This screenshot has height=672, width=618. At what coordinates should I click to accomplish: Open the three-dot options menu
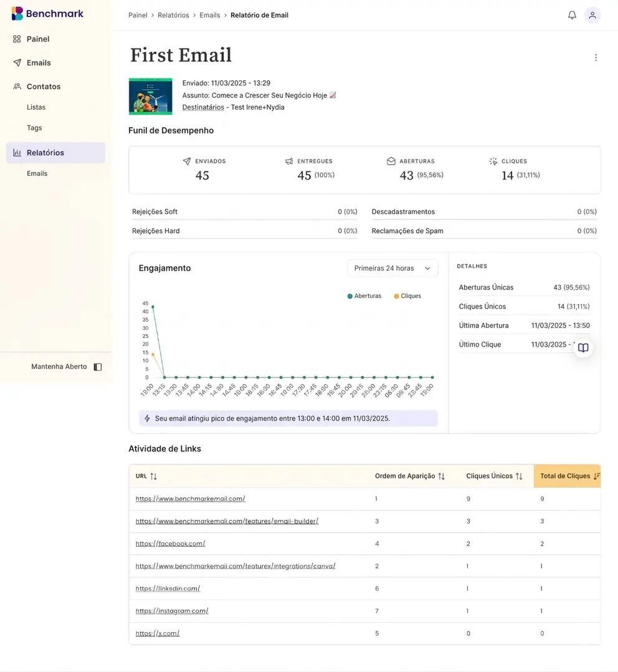coord(596,57)
